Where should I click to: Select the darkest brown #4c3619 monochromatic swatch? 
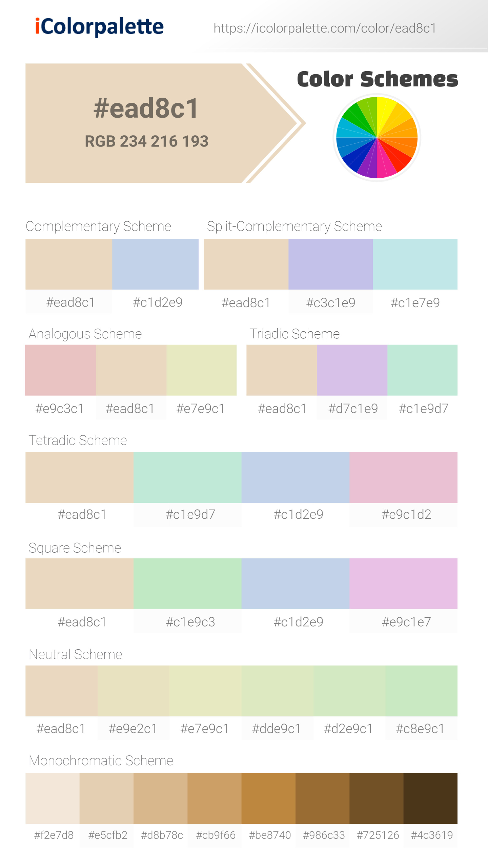(x=430, y=798)
